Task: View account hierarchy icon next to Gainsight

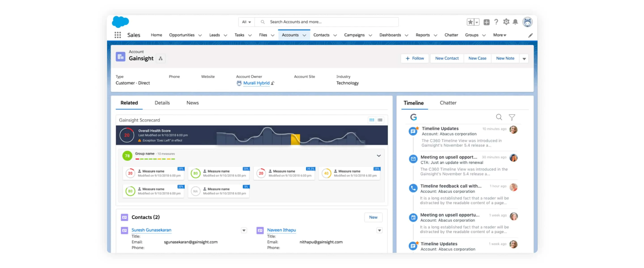Action: tap(161, 58)
